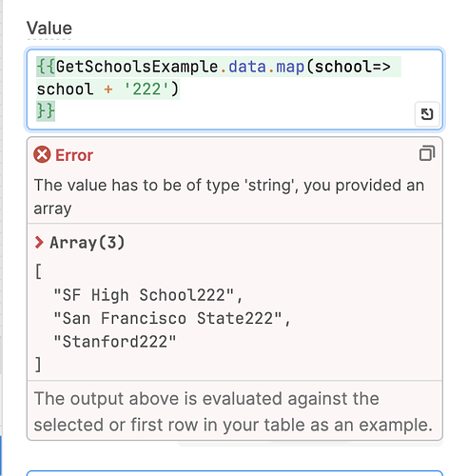Click the closing }} braces in the editor
468x476 pixels.
pyautogui.click(x=46, y=111)
